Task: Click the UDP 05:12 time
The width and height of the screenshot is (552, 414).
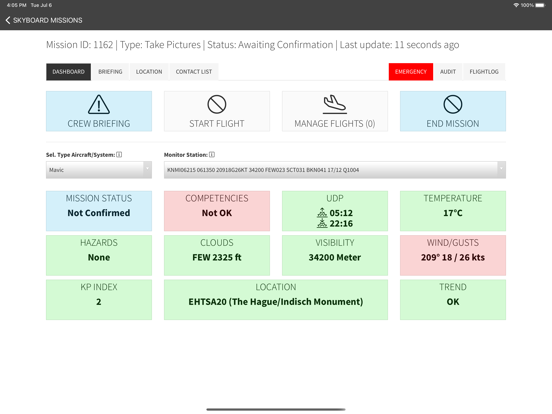Action: (x=341, y=213)
